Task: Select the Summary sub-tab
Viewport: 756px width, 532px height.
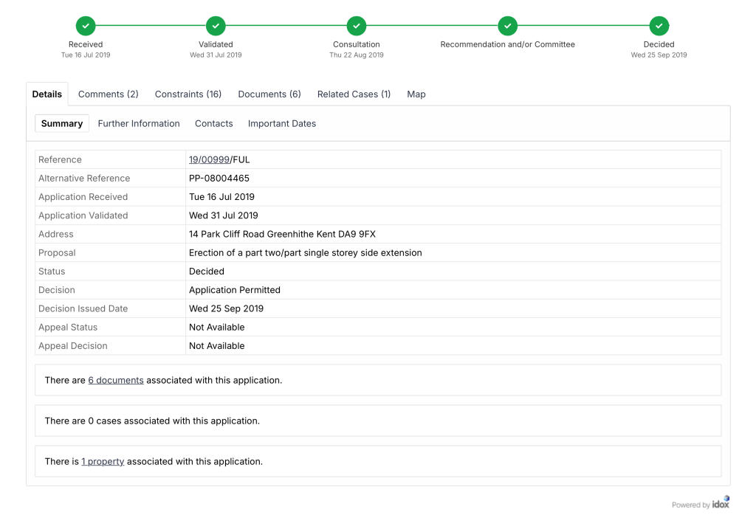Action: pyautogui.click(x=62, y=124)
